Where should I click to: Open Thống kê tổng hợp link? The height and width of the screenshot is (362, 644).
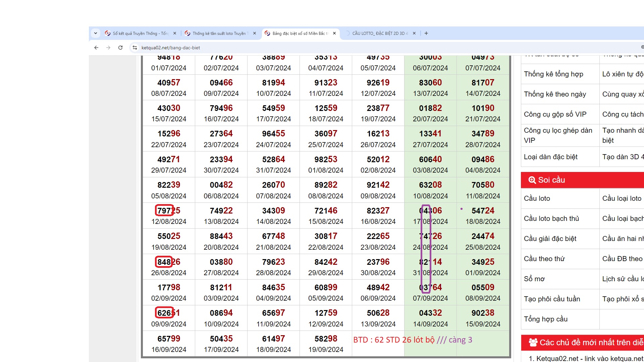553,74
